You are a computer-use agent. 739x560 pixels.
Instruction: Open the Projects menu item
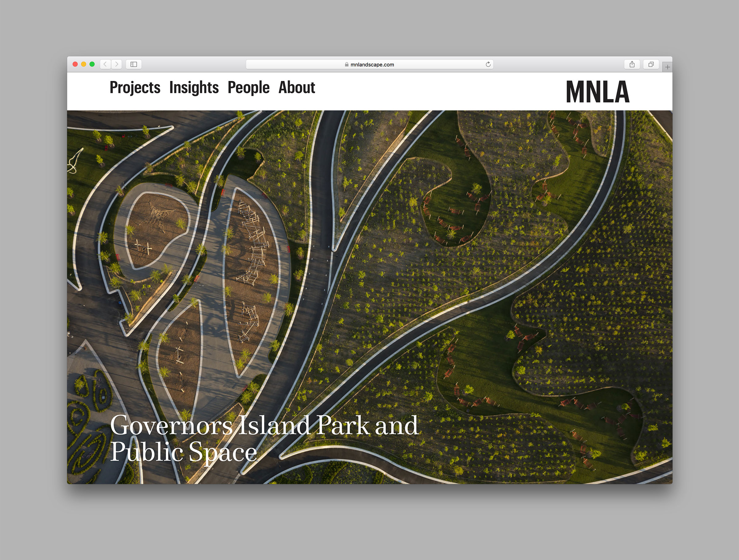point(135,87)
